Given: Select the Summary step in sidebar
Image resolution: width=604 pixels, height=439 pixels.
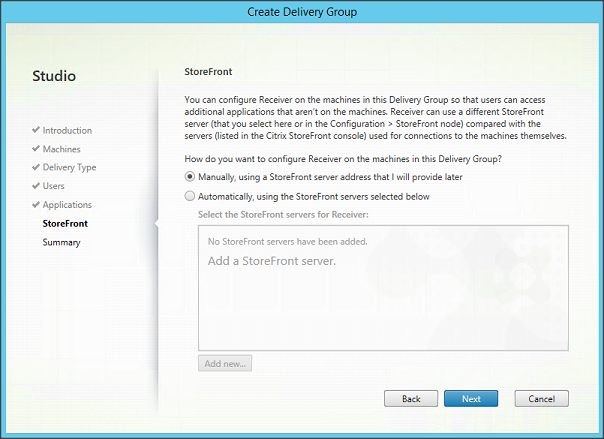Looking at the screenshot, I should (x=61, y=243).
